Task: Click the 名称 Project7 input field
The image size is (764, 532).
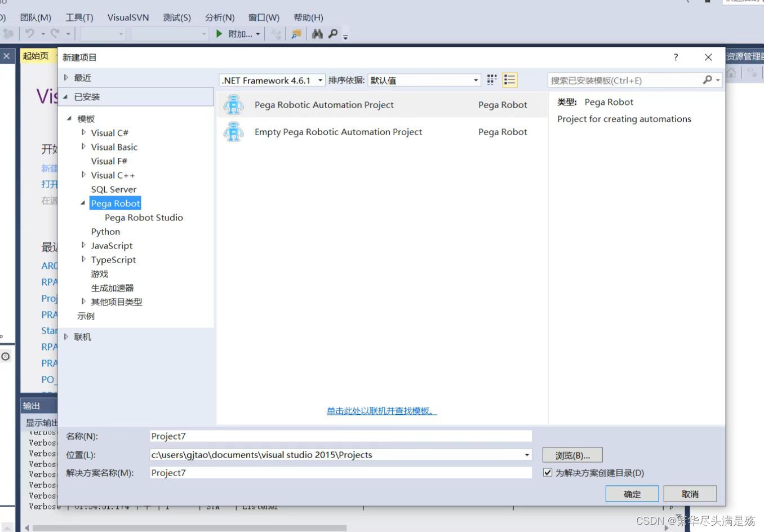Action: tap(341, 436)
